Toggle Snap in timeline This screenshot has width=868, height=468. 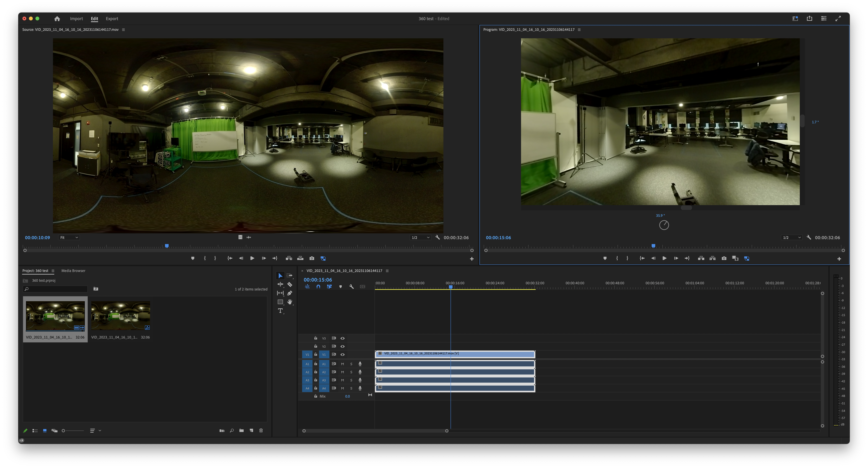pos(318,287)
